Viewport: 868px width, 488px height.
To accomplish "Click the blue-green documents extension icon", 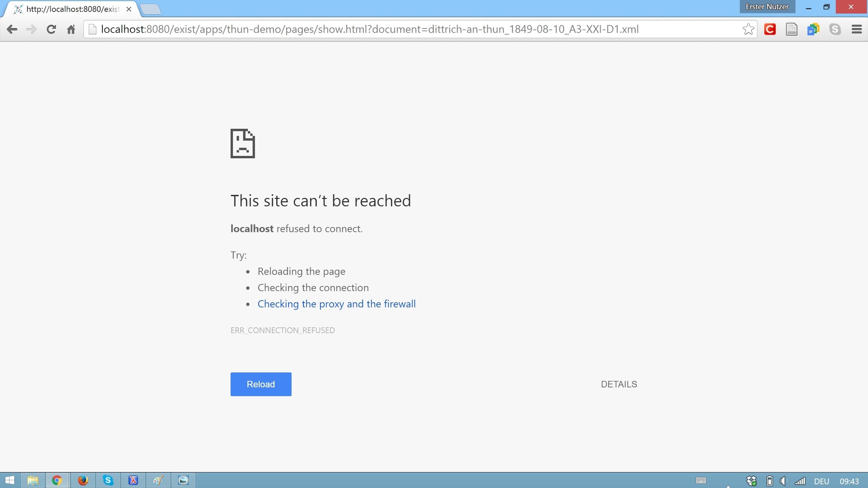I will (x=813, y=29).
